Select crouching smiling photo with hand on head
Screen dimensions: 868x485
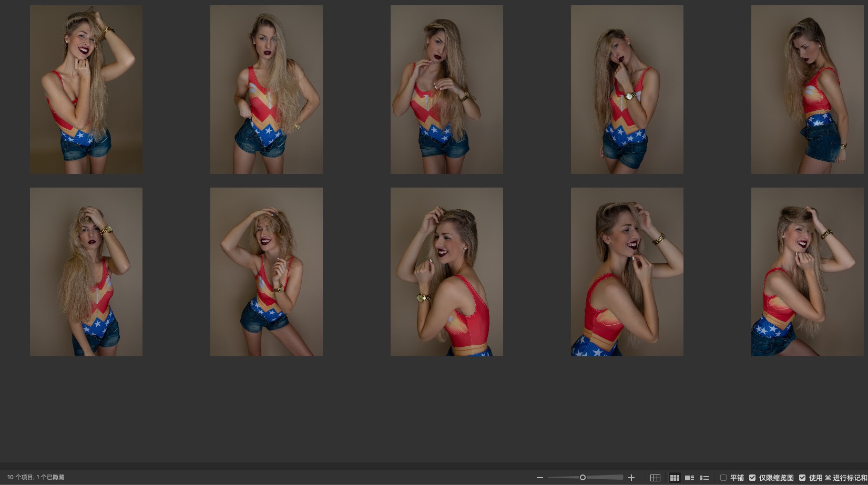point(808,272)
